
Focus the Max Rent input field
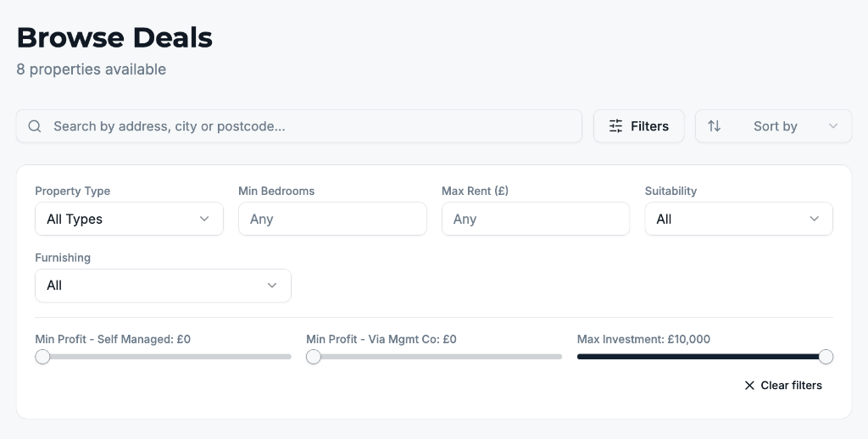click(536, 219)
